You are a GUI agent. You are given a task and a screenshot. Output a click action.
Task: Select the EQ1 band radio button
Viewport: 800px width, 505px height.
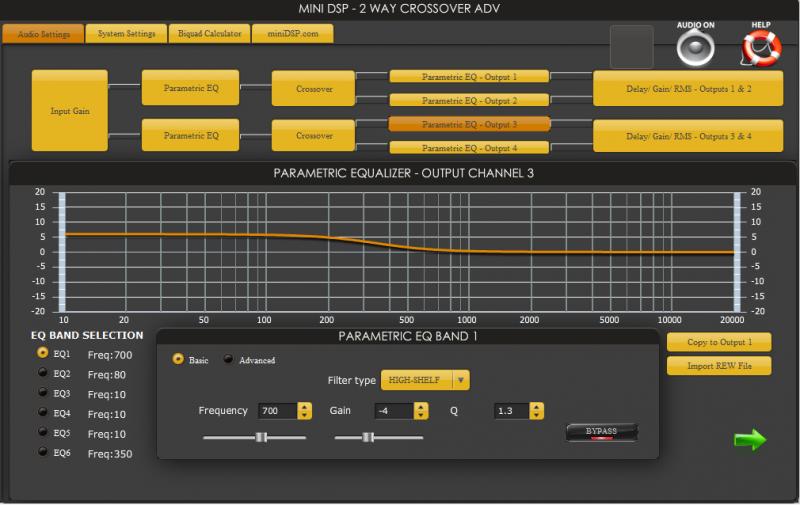[x=43, y=352]
